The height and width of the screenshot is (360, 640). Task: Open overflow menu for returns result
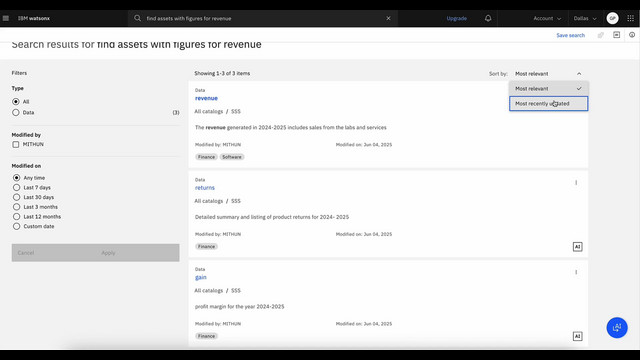coord(576,182)
